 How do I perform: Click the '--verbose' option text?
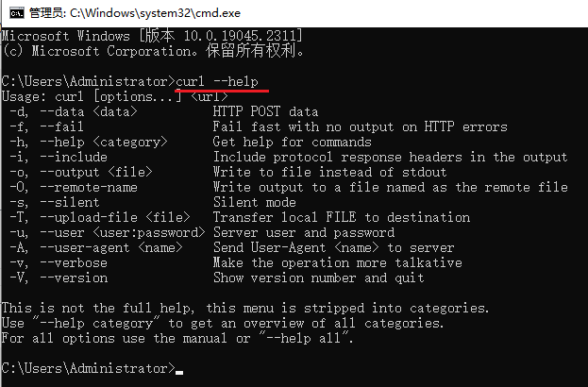71,262
